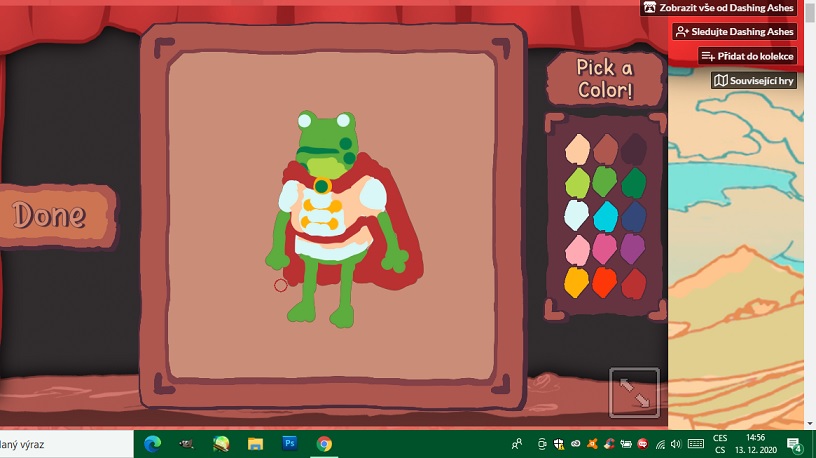Click 'Sledujte Dashing Ashes' follow button
Image resolution: width=816 pixels, height=458 pixels.
click(734, 32)
